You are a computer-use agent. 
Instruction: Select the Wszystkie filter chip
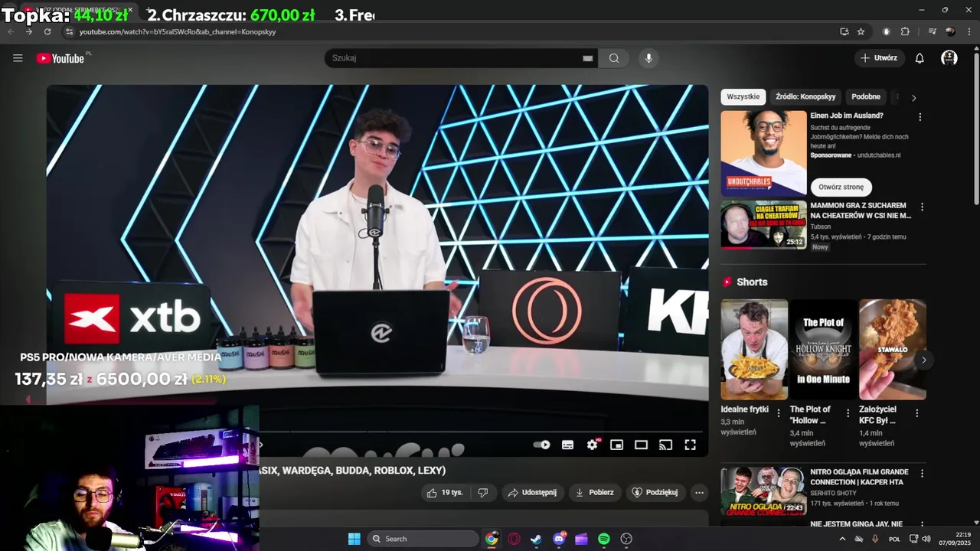click(743, 96)
